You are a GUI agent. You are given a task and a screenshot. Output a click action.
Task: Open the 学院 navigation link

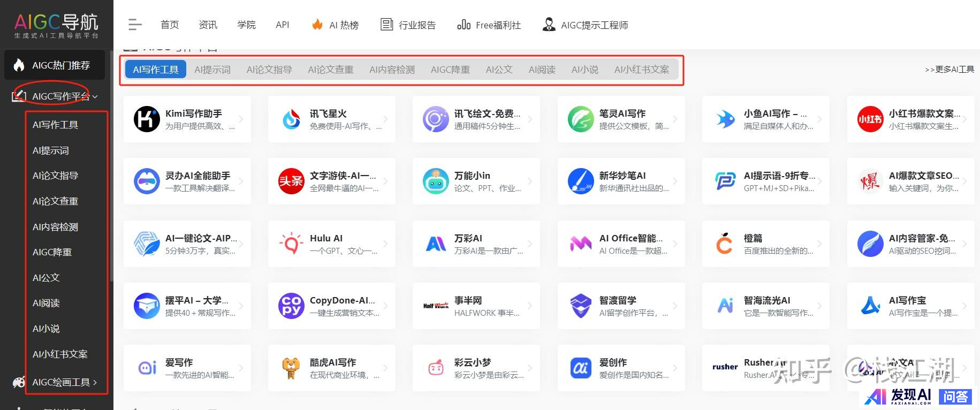[x=247, y=25]
